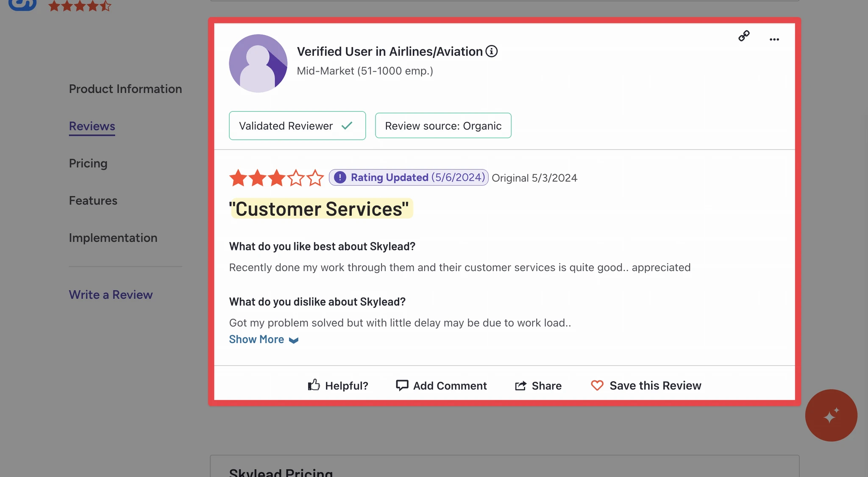Click Verified User in Airlines/Aviation name

(390, 51)
